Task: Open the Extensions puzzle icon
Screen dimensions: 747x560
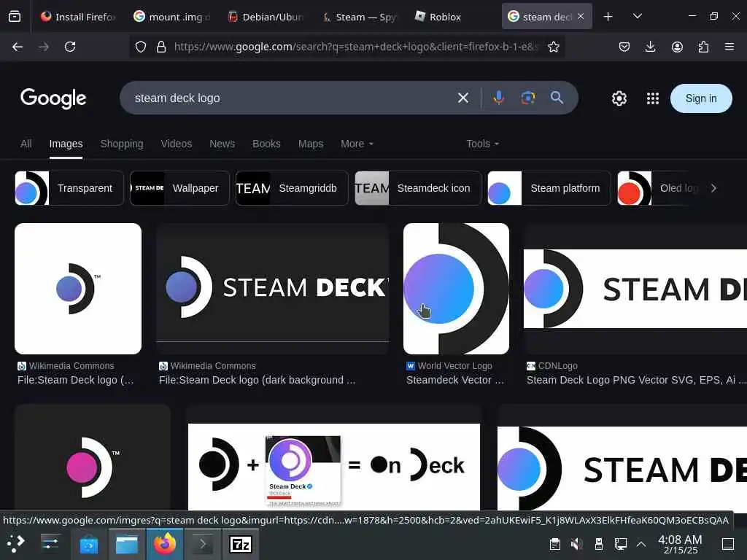Action: 703,47
